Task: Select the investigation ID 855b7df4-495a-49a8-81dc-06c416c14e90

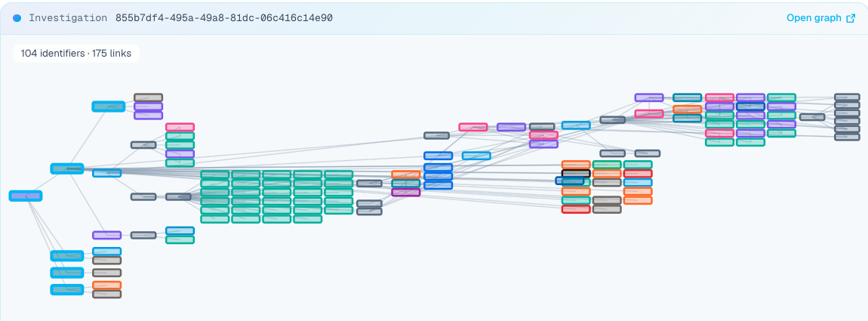Action: click(223, 17)
